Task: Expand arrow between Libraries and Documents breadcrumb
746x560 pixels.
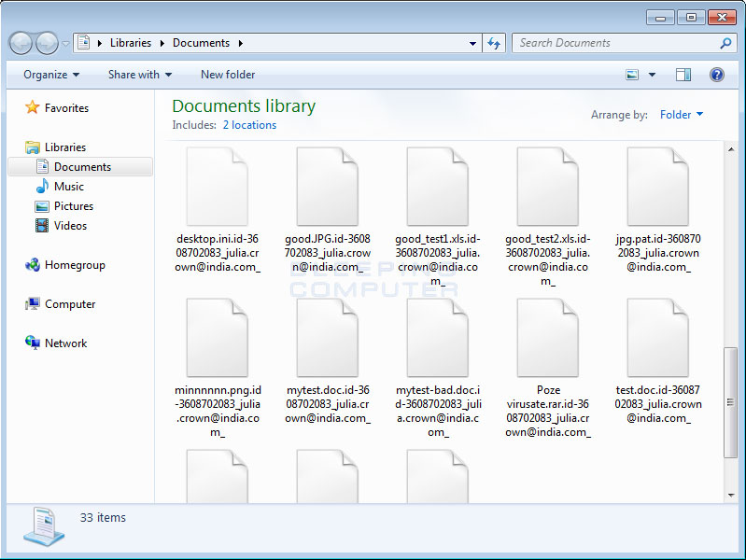Action: click(x=162, y=43)
